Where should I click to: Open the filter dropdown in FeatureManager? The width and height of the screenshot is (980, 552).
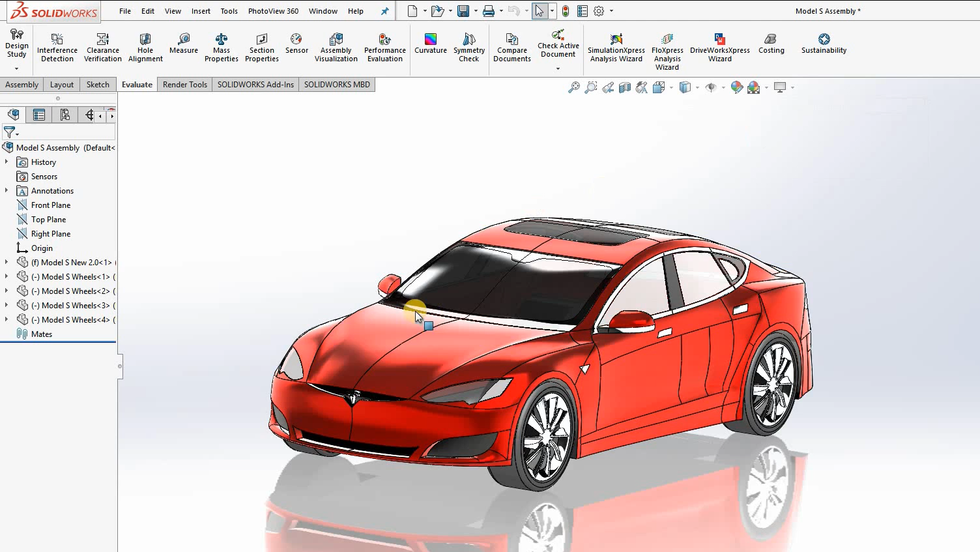[x=16, y=132]
